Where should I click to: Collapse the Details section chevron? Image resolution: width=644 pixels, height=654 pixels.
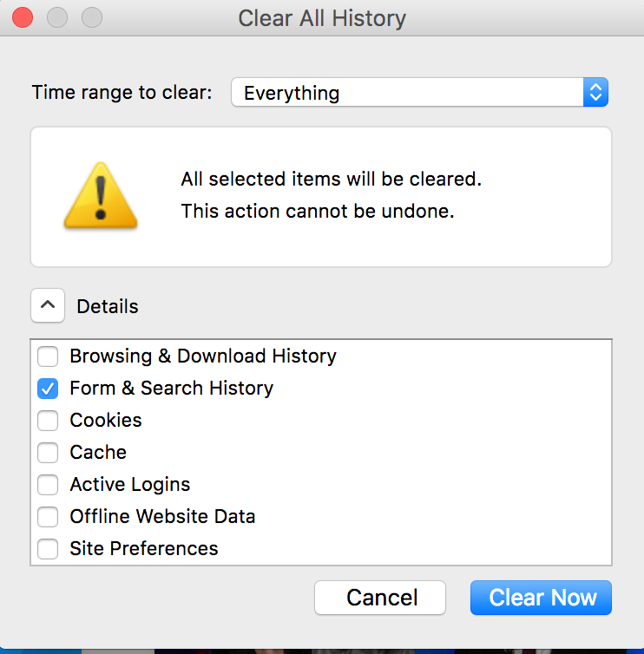pyautogui.click(x=49, y=305)
